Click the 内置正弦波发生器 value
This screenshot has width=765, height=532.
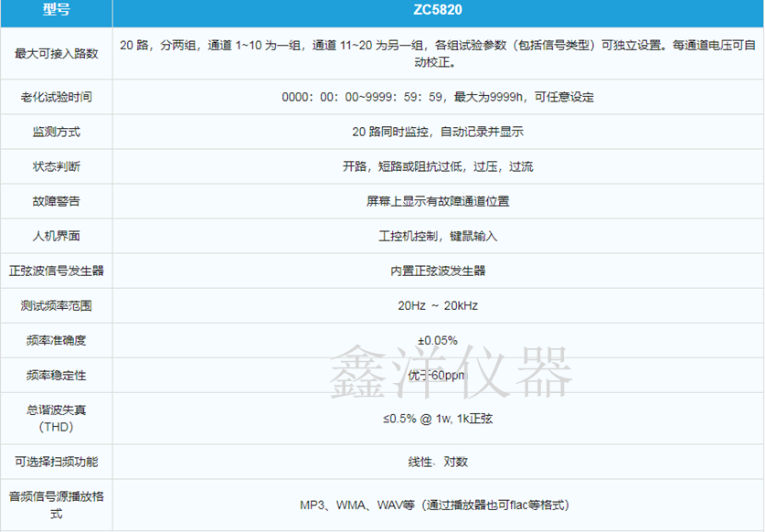pyautogui.click(x=438, y=271)
